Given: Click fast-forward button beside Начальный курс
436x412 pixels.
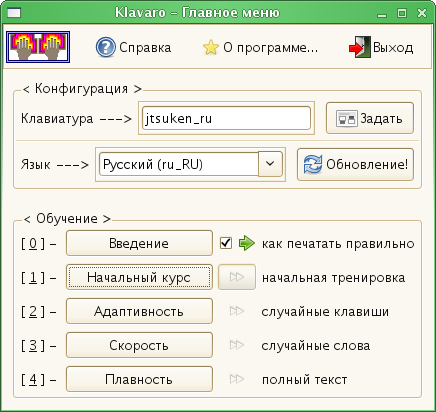Looking at the screenshot, I should 237,277.
